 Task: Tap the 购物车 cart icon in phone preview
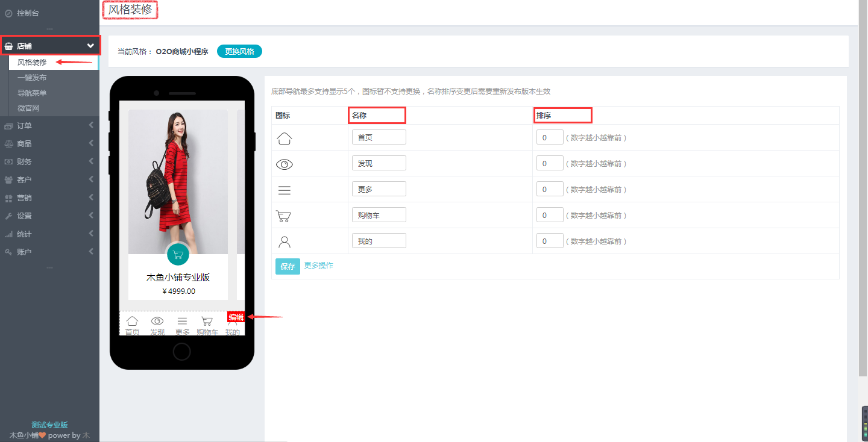pos(207,322)
